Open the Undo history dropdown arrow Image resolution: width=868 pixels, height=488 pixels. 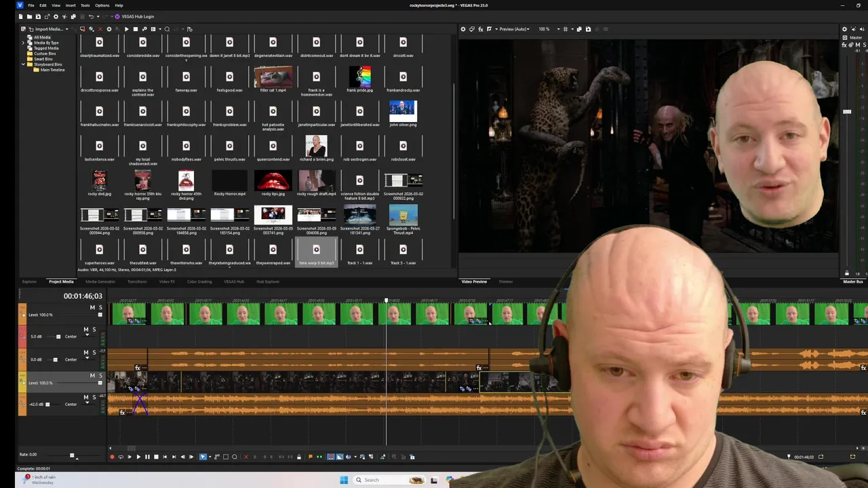(98, 16)
